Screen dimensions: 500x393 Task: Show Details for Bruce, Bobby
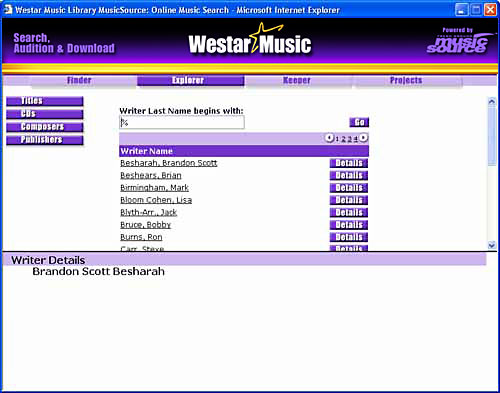coord(349,225)
